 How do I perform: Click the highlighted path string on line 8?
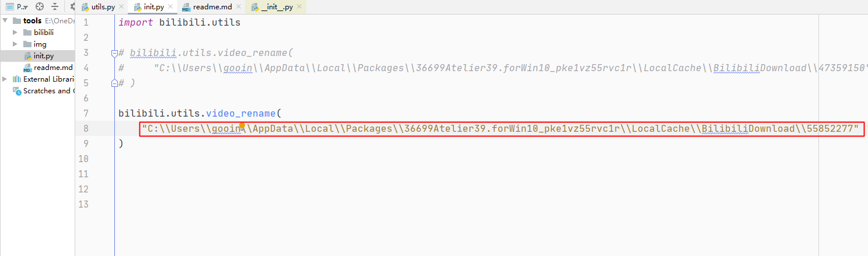click(x=501, y=129)
